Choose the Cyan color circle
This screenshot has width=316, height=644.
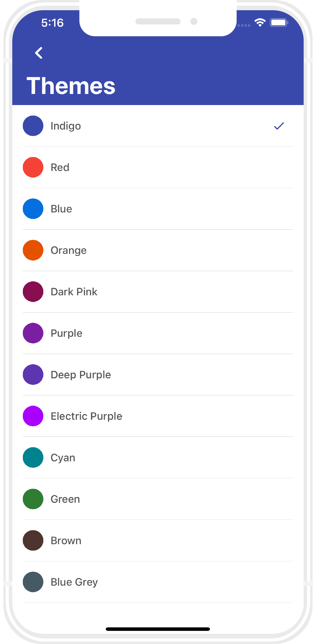click(x=33, y=458)
